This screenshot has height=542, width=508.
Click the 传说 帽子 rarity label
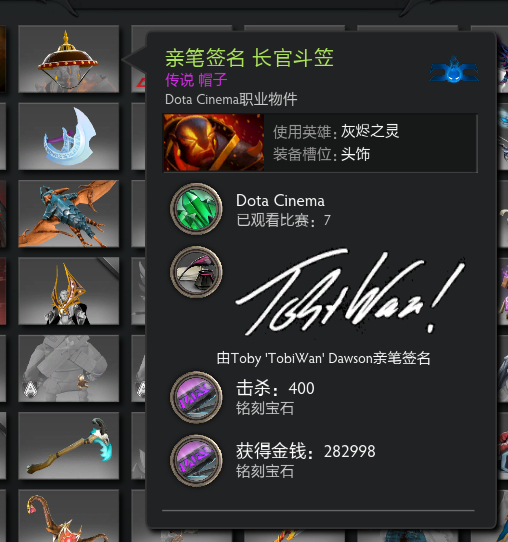tap(196, 80)
